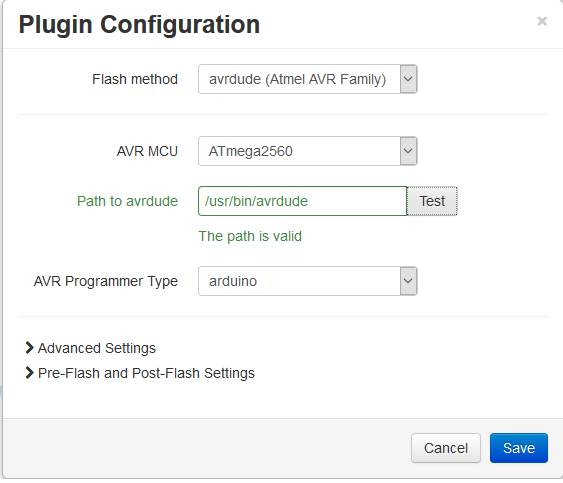The width and height of the screenshot is (563, 483).
Task: Click the 'The path is valid' message
Action: pyautogui.click(x=250, y=236)
